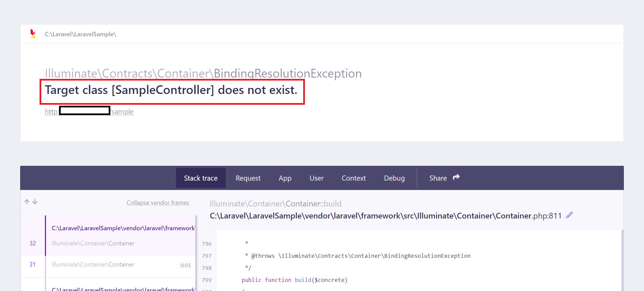
Task: Click code line 799 public function build
Action: coord(294,280)
